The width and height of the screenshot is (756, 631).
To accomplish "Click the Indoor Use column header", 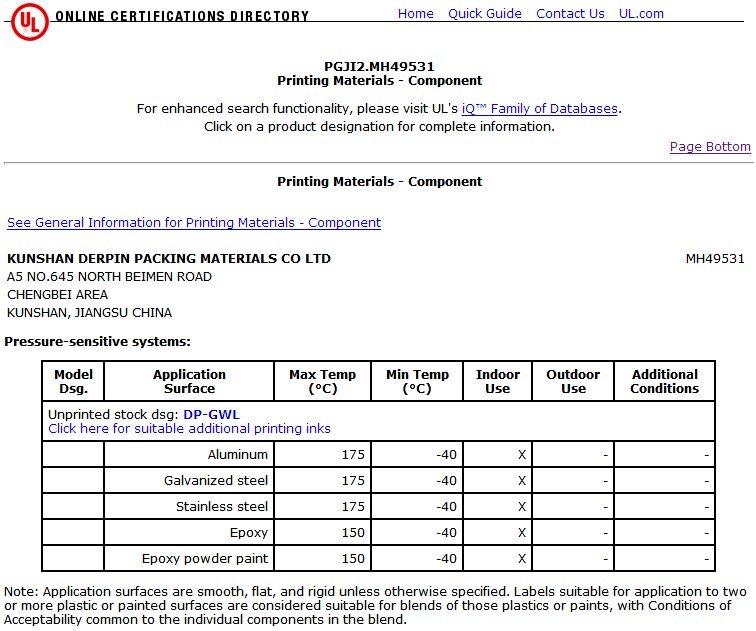I will coord(498,381).
